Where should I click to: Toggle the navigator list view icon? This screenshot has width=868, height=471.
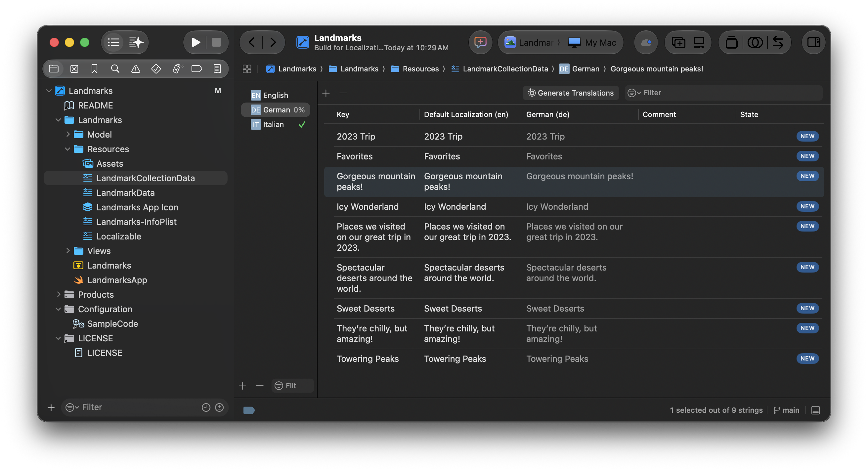[113, 42]
